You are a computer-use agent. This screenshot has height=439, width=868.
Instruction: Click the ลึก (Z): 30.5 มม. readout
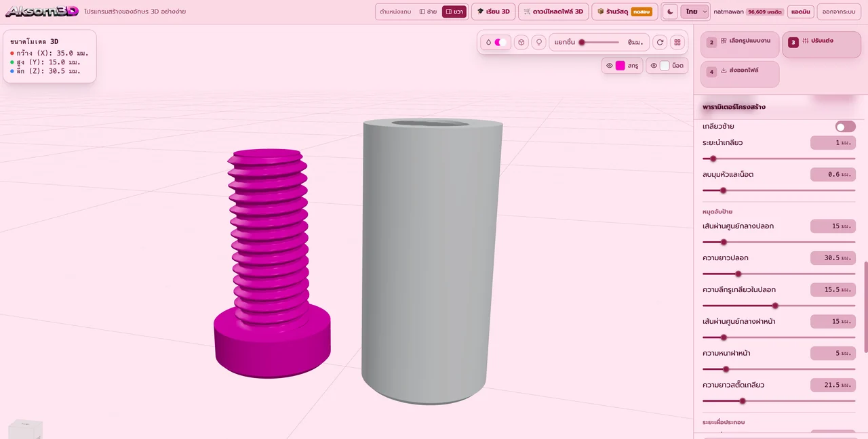pos(45,70)
